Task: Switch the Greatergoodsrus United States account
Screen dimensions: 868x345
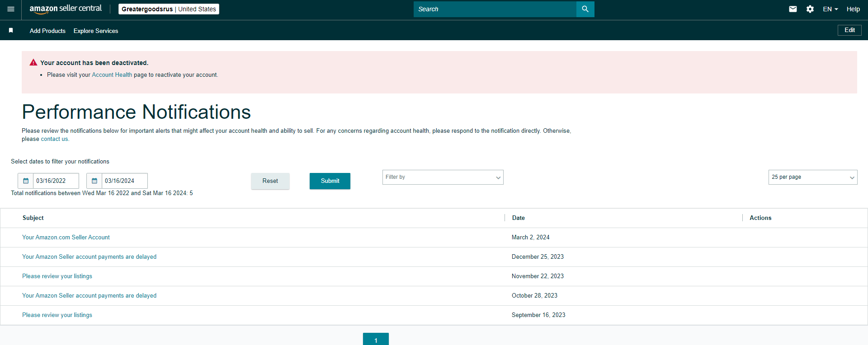Action: pyautogui.click(x=169, y=9)
